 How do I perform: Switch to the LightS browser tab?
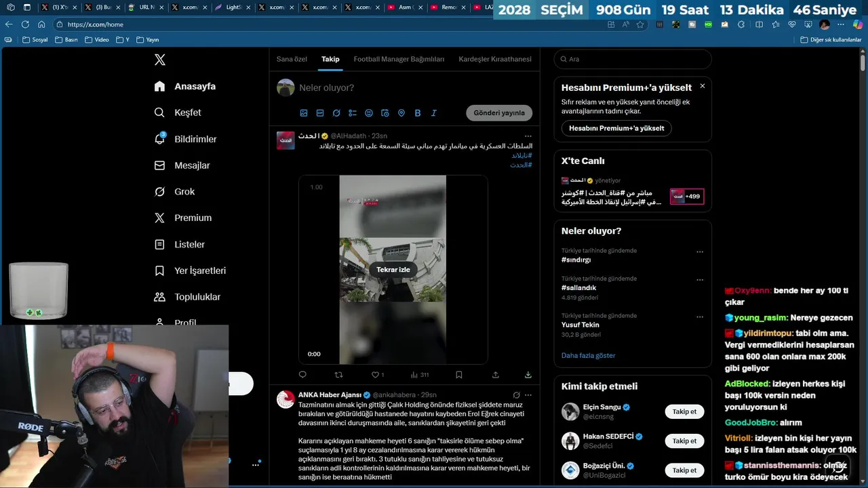point(231,7)
